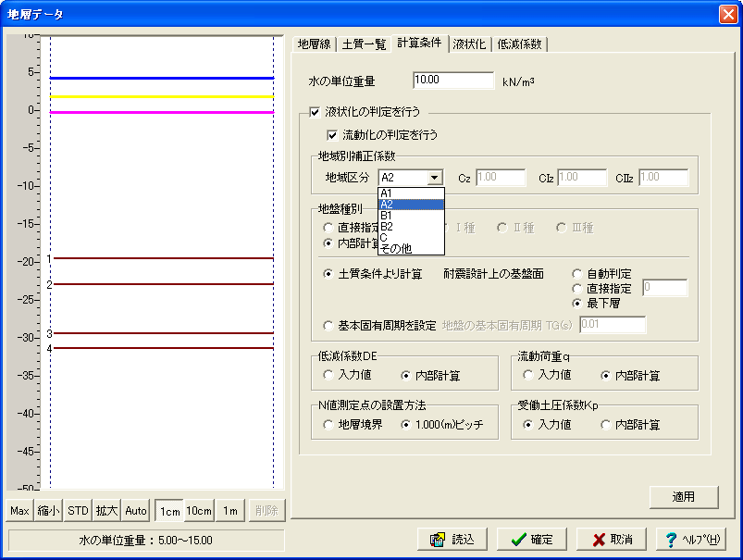743x560 pixels.
Task: Toggle 液状化の判定を行う checkbox
Action: tap(315, 112)
